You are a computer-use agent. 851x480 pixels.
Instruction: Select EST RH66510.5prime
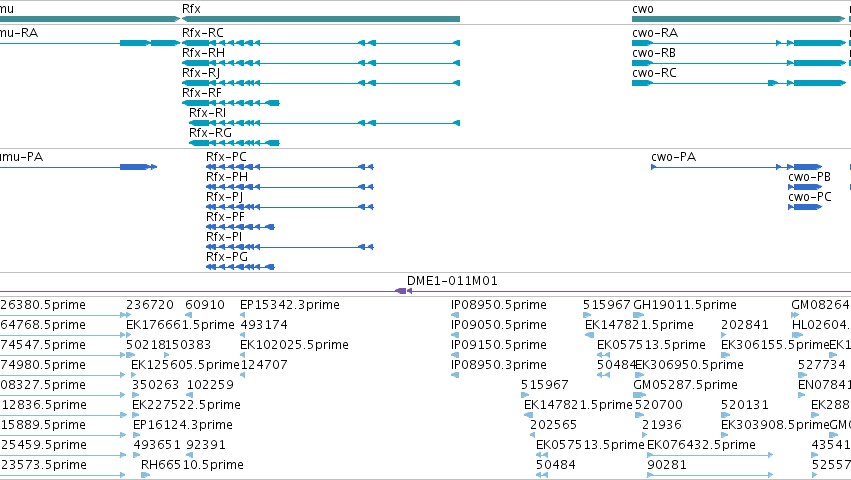coord(192,465)
